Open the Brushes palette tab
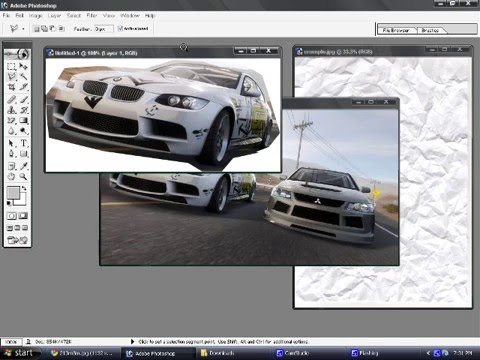This screenshot has width=480, height=360. (x=430, y=30)
